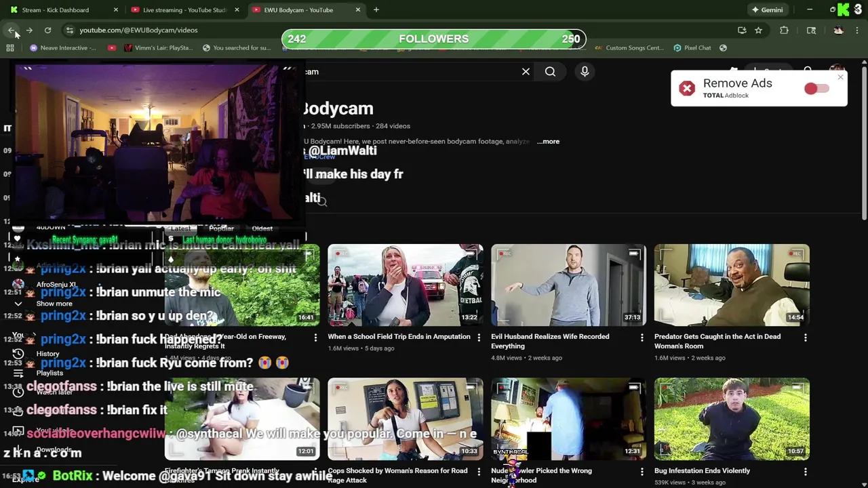Open options for School Field Trip video
The height and width of the screenshot is (488, 868).
tap(479, 338)
